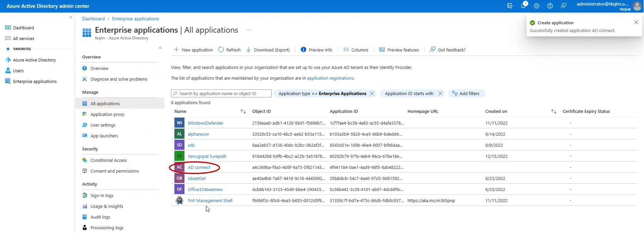Screen dimensions: 644x233
Task: Open the WindowsDefender application
Action: [205, 123]
